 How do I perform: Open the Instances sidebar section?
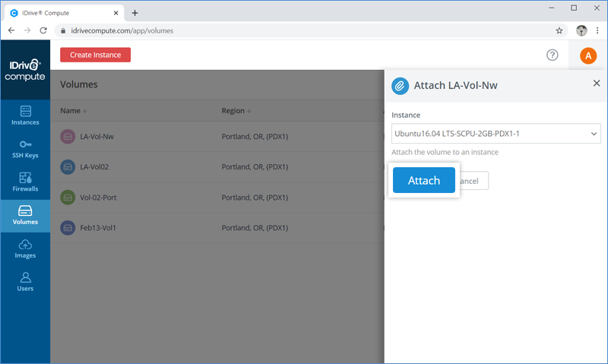click(x=25, y=116)
